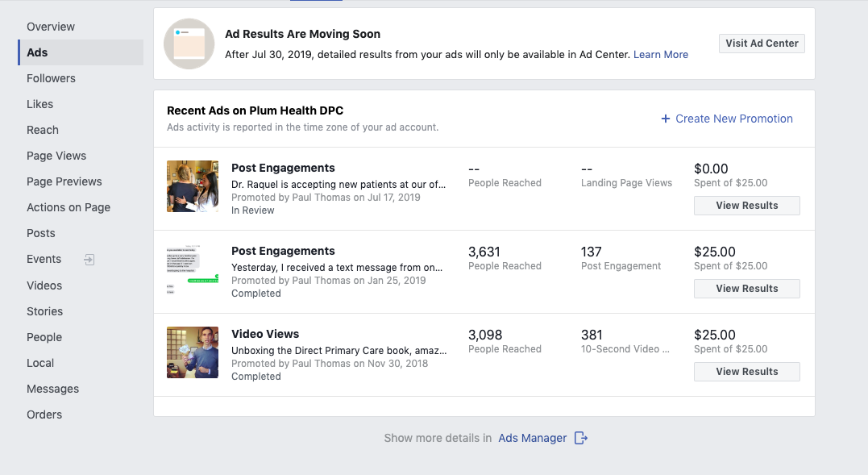Open the Dr. Raquel ad thumbnail
868x475 pixels.
(x=193, y=186)
